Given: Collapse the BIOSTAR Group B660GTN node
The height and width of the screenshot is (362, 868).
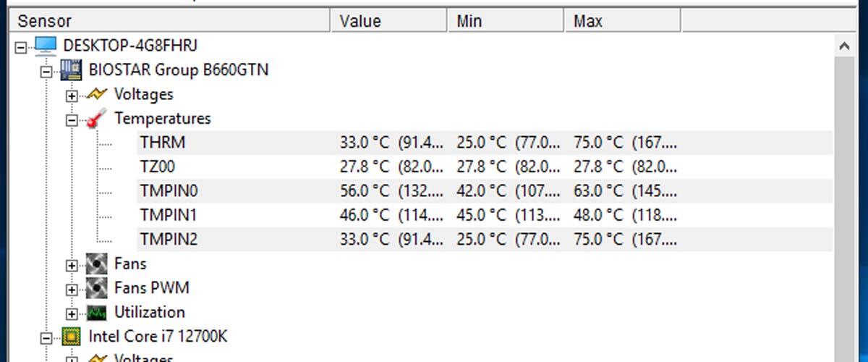Looking at the screenshot, I should pos(46,72).
